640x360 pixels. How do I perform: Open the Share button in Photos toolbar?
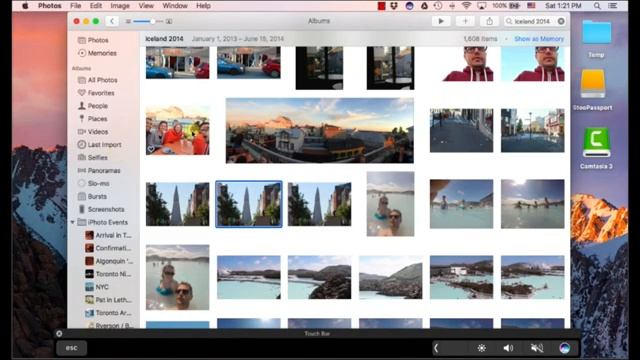point(489,21)
